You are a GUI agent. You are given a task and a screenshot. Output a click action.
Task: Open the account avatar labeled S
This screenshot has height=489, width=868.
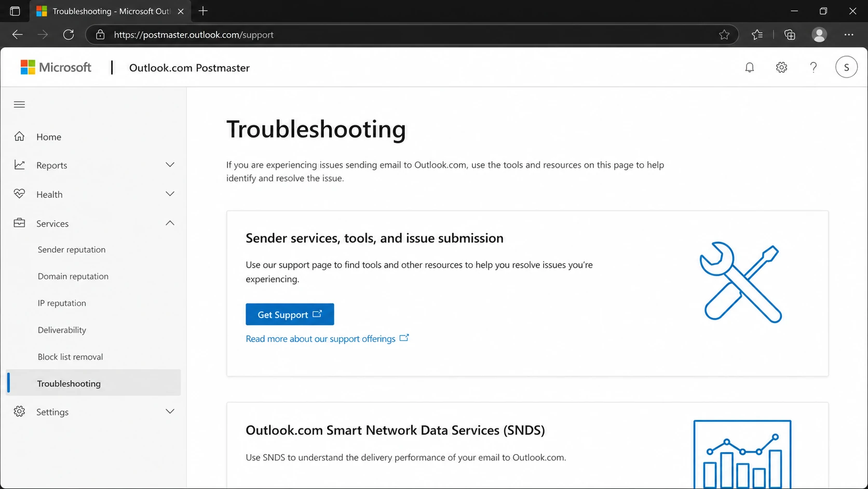(846, 67)
